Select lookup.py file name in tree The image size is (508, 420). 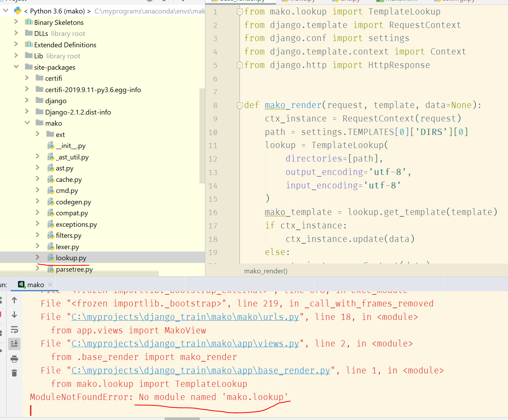[x=71, y=258]
